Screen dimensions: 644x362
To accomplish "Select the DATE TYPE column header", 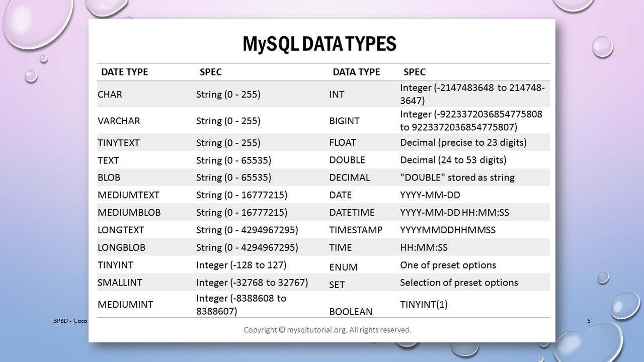I will tap(125, 72).
